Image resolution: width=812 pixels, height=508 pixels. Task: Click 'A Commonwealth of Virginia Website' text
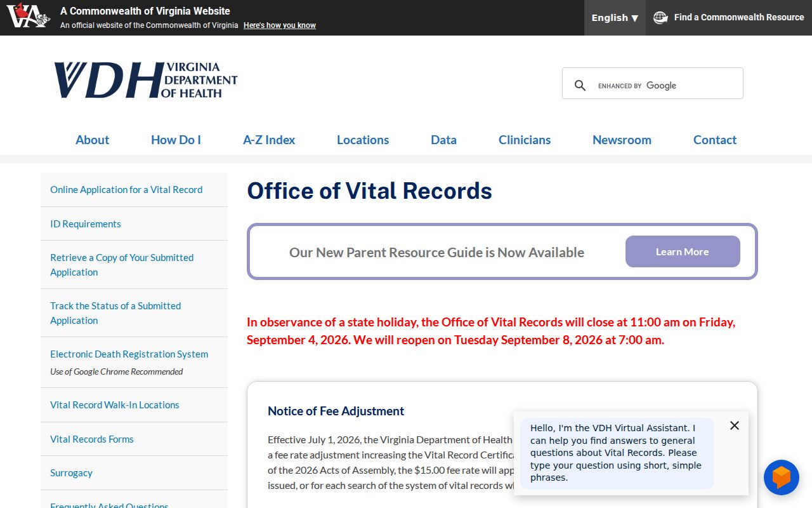[145, 11]
